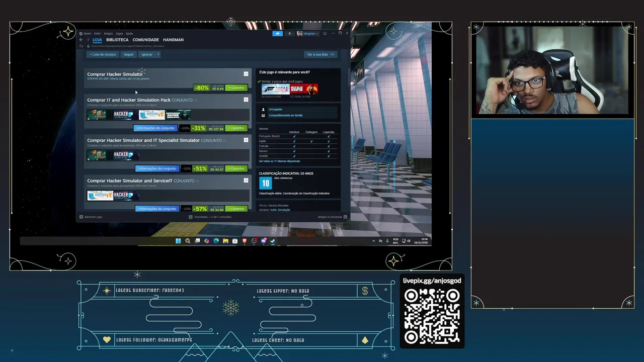Show hidden system tray icons chevron
The height and width of the screenshot is (362, 644).
point(373,241)
